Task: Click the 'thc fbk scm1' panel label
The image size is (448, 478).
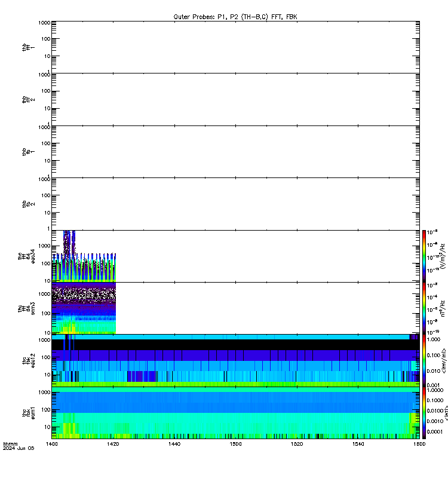Action: 28,413
